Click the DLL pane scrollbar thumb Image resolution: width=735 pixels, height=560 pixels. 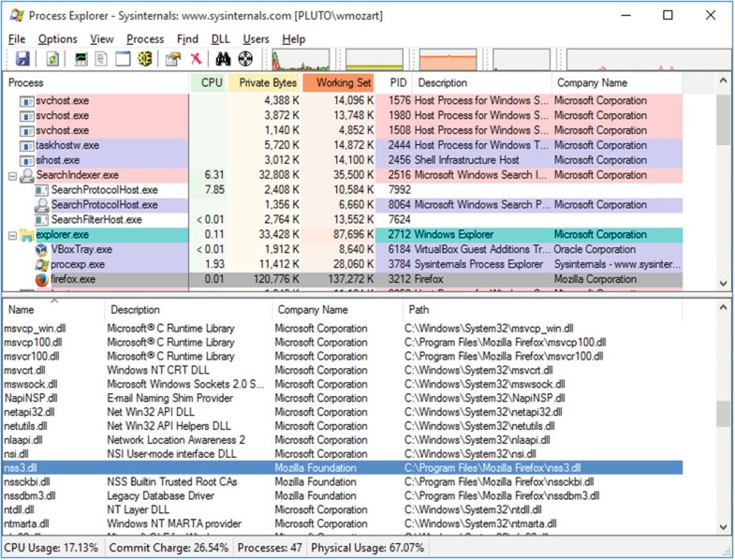pyautogui.click(x=723, y=415)
